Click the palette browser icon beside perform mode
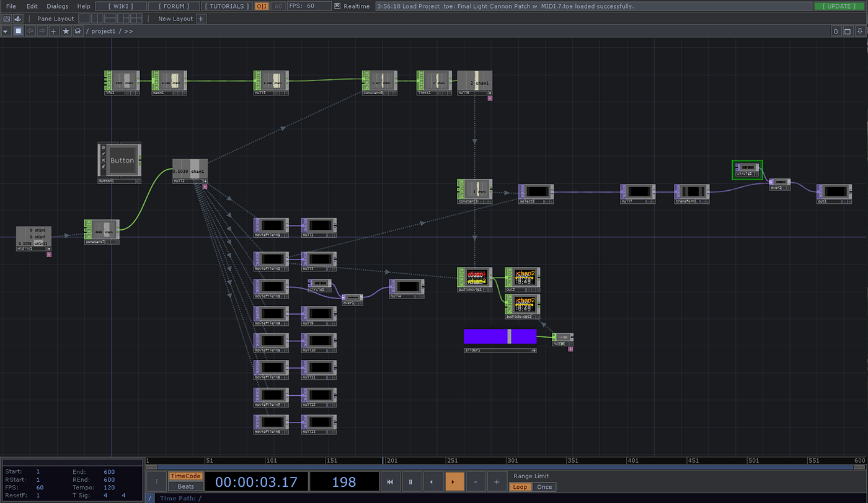 coord(18,19)
